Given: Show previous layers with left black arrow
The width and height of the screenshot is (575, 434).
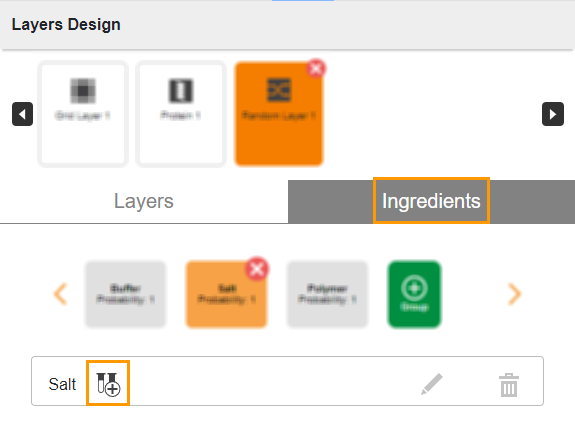Looking at the screenshot, I should (x=22, y=114).
